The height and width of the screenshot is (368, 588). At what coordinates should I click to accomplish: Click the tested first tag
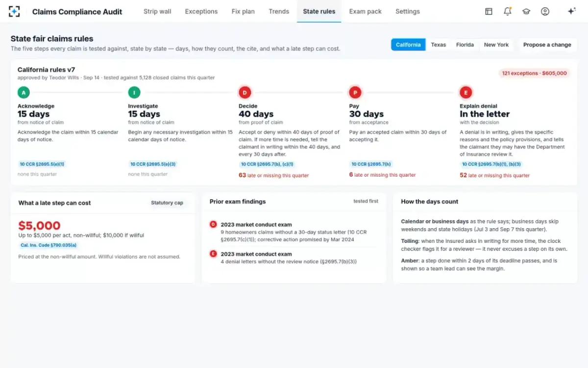click(366, 201)
